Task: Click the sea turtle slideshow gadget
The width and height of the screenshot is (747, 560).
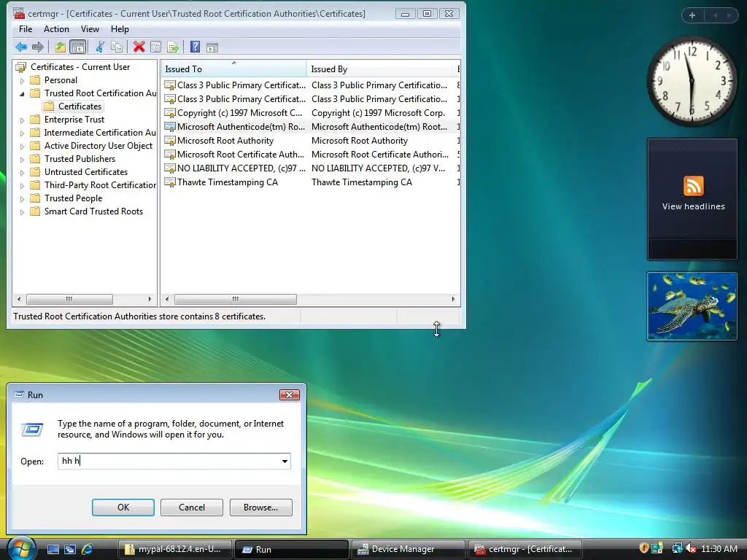Action: tap(692, 306)
